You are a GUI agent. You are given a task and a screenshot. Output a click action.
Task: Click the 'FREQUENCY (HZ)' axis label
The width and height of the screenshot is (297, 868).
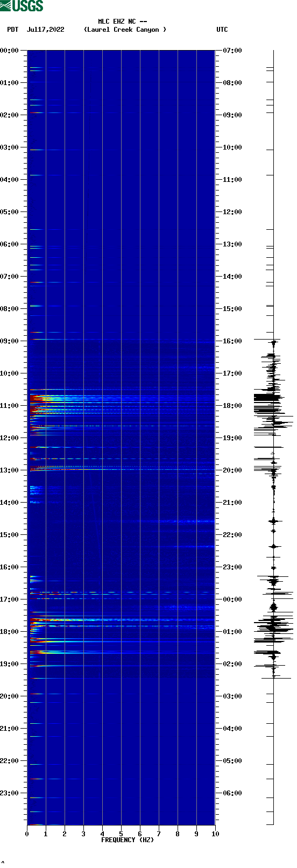click(128, 840)
